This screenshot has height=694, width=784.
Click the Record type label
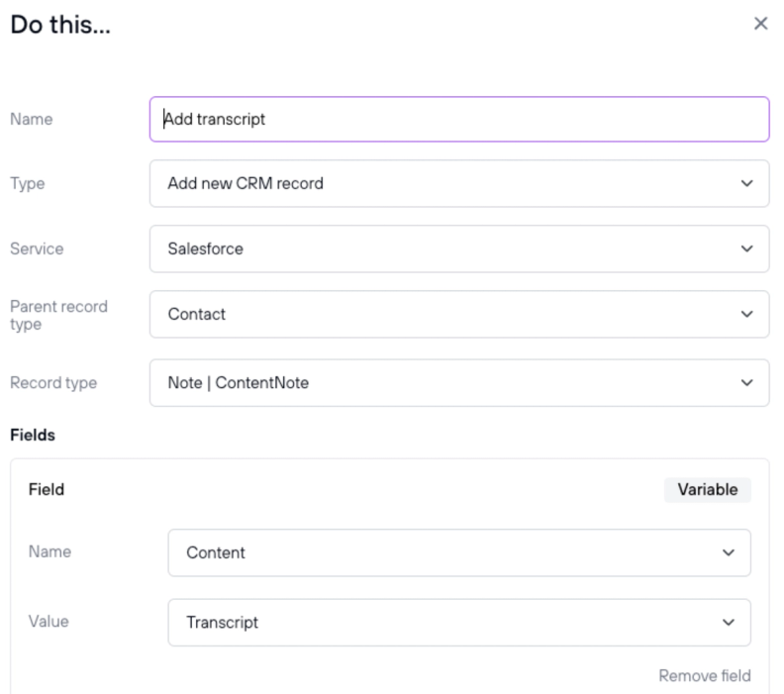(53, 383)
